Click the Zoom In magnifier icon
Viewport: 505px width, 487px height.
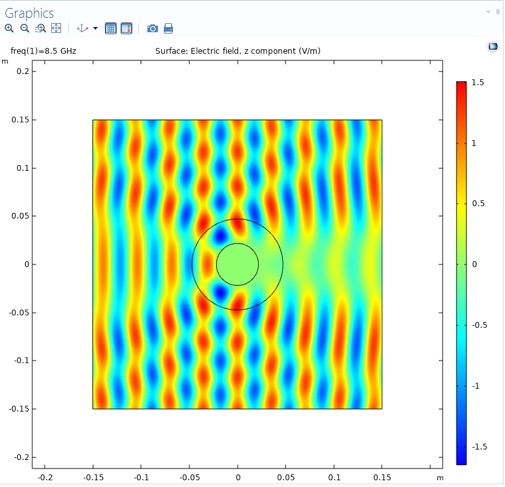pyautogui.click(x=9, y=28)
